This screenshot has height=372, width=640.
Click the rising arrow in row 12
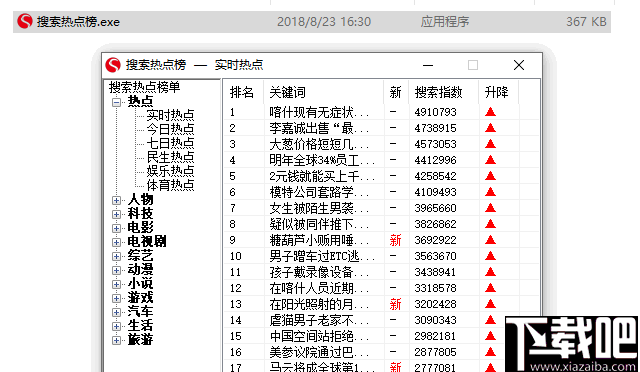tap(490, 288)
